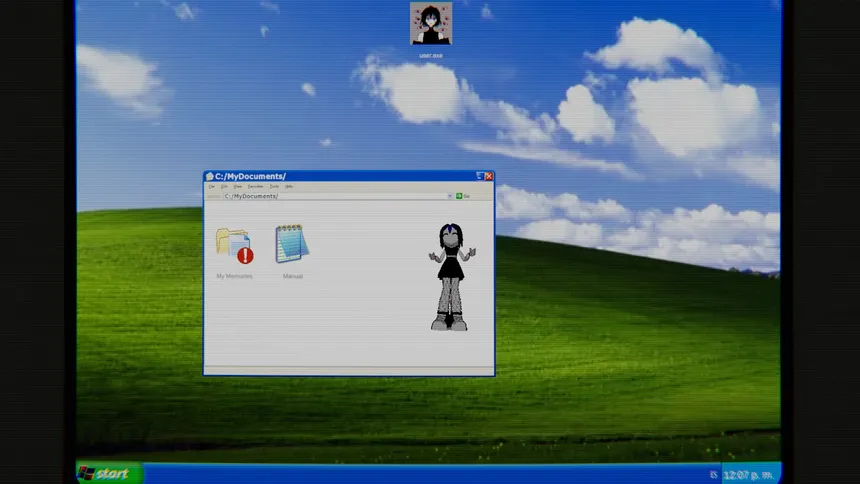Open the Favorites menu
Image resolution: width=860 pixels, height=484 pixels.
256,187
